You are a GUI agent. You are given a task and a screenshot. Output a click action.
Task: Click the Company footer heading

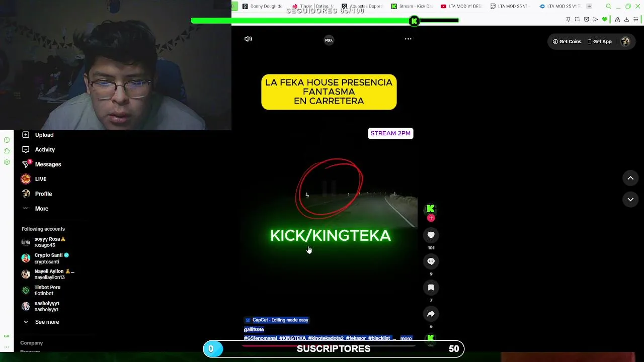[x=31, y=343]
